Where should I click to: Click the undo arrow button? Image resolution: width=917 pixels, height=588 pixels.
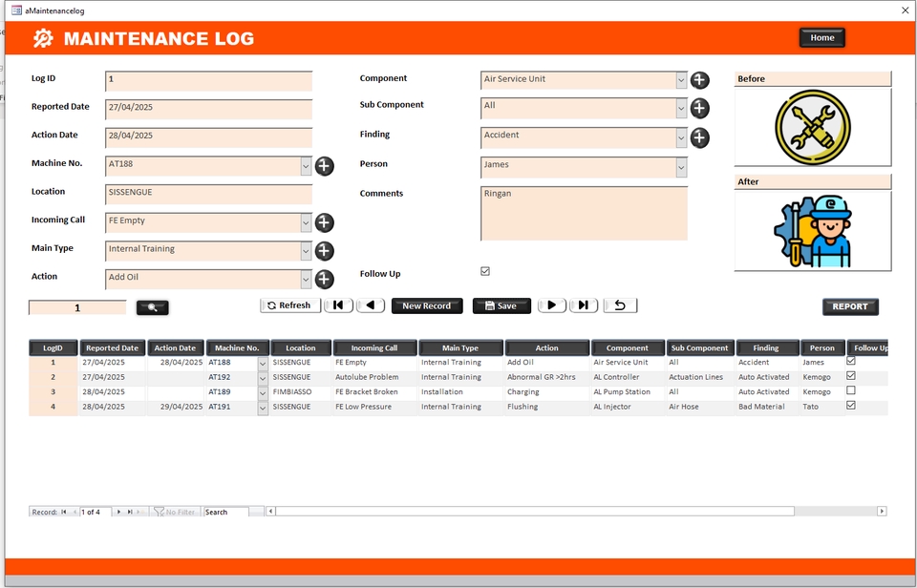point(620,305)
